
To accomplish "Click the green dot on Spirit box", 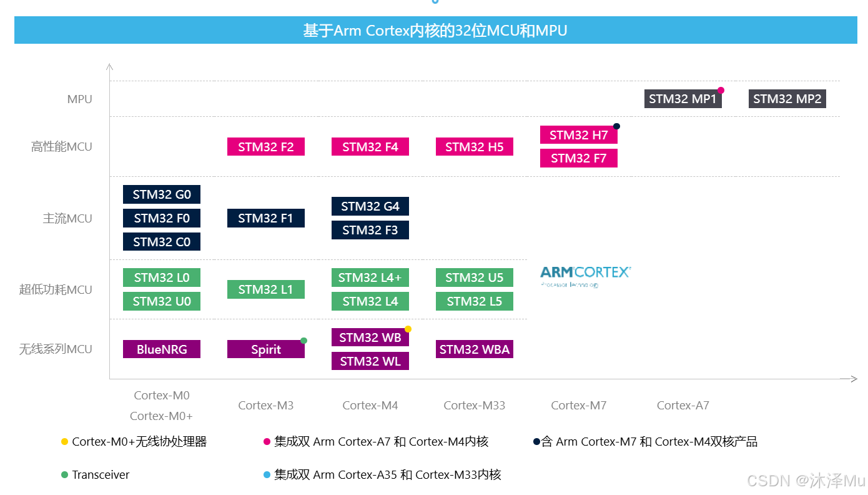I will (303, 341).
